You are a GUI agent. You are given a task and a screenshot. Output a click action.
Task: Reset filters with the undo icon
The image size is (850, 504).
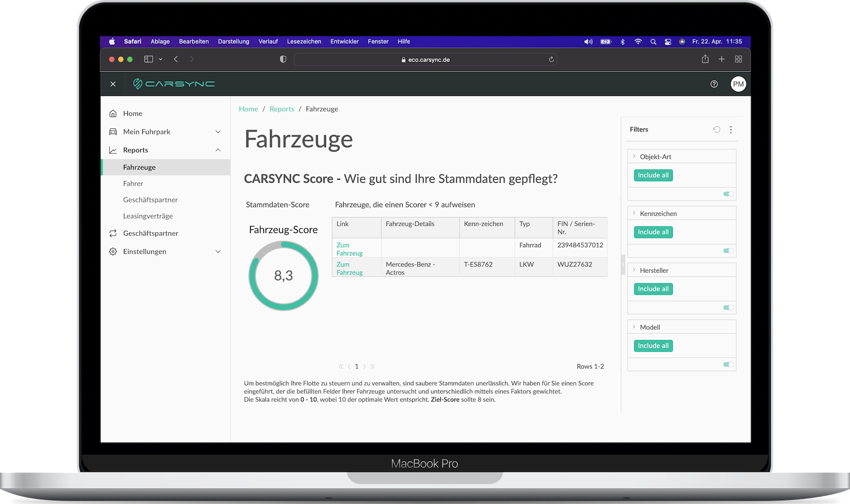coord(716,129)
